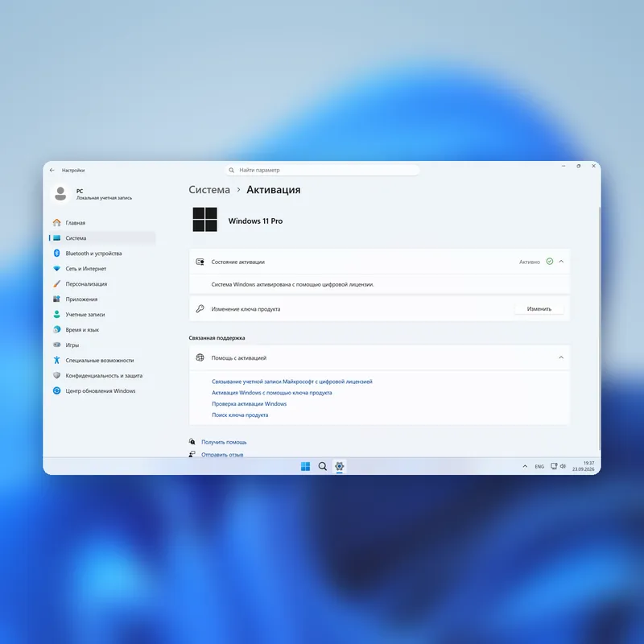The image size is (644, 644).
Task: Click the paintbrush icon for Персонализация
Action: (56, 284)
